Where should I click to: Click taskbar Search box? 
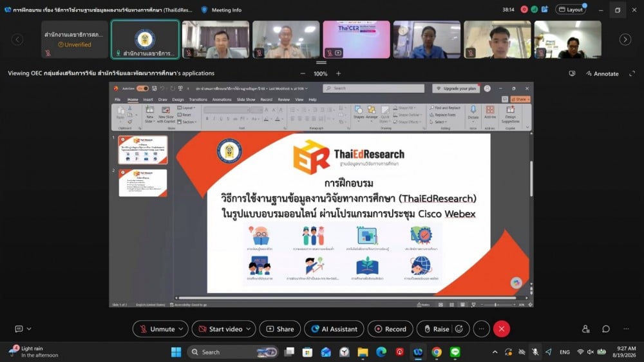point(233,352)
